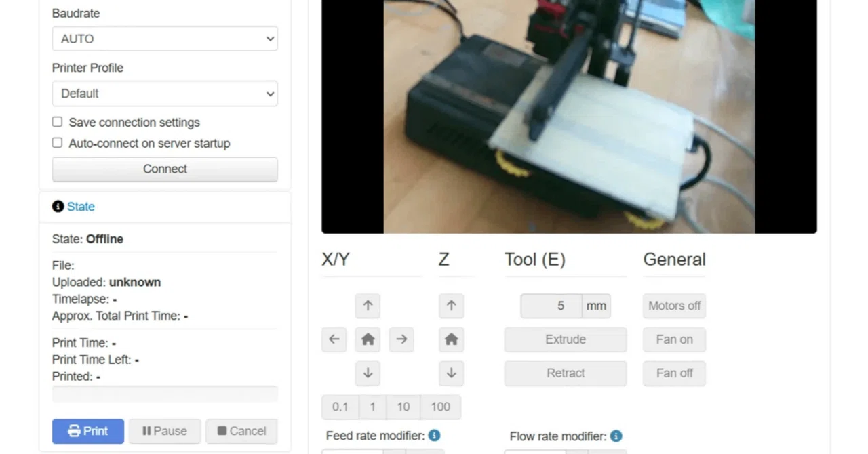
Task: Home the Z axis
Action: 451,339
